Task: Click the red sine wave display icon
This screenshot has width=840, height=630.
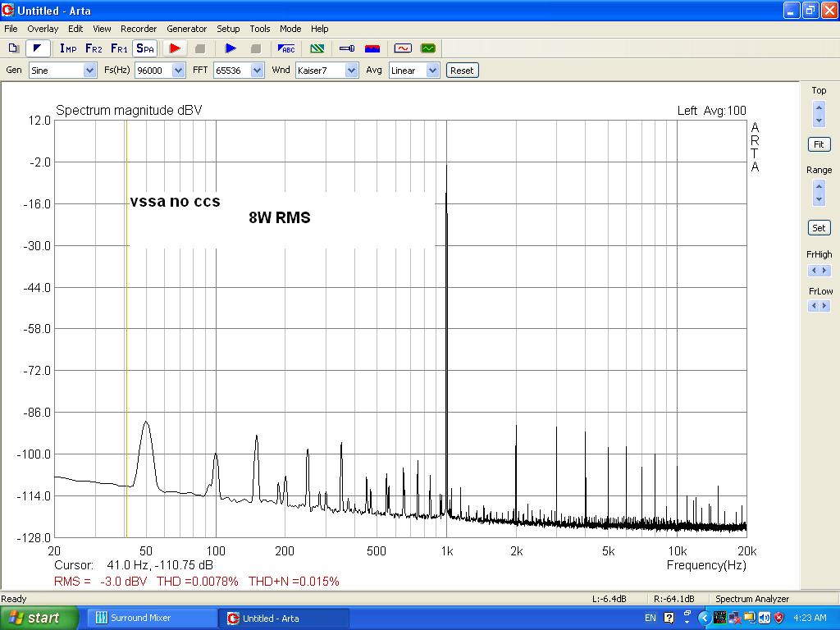Action: point(403,48)
